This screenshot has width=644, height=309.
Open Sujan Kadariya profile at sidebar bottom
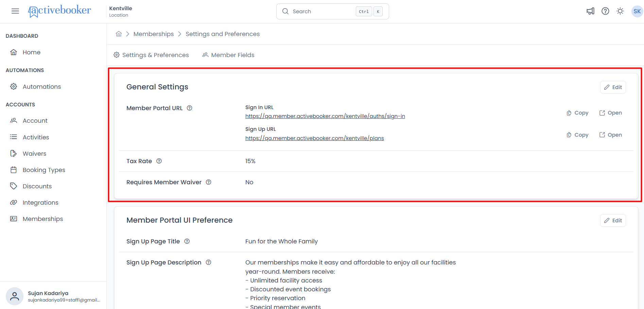[x=53, y=296]
